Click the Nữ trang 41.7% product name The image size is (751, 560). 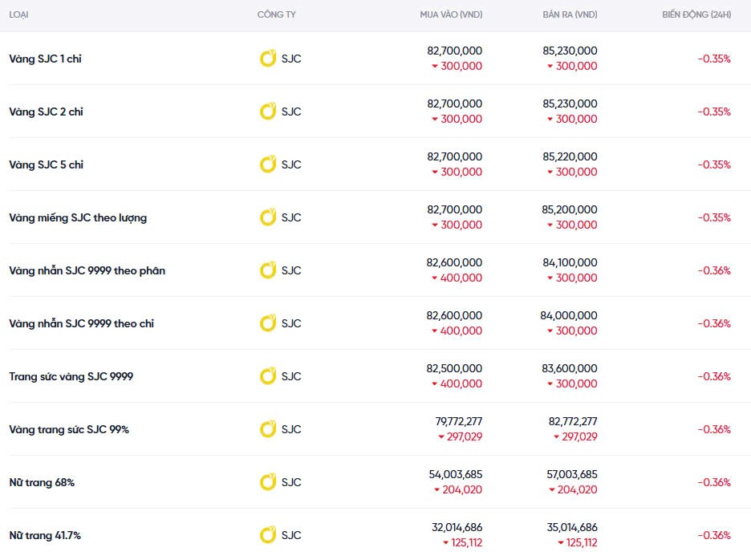click(x=45, y=535)
